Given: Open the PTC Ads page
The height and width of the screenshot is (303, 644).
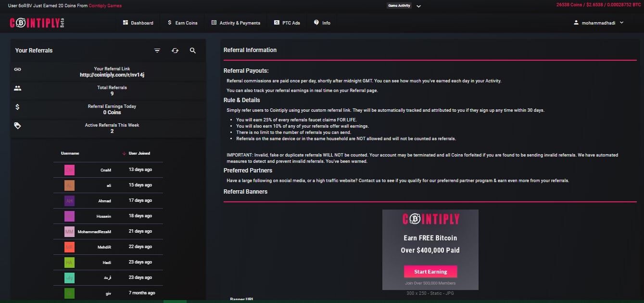Looking at the screenshot, I should [287, 23].
